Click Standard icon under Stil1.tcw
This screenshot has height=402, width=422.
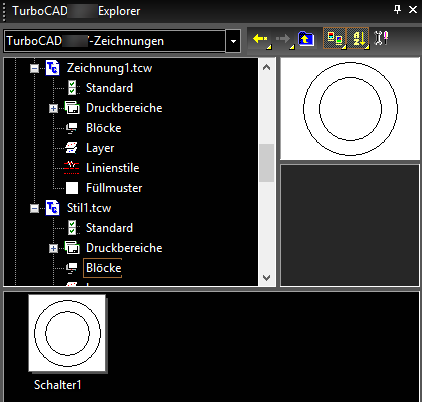click(72, 228)
